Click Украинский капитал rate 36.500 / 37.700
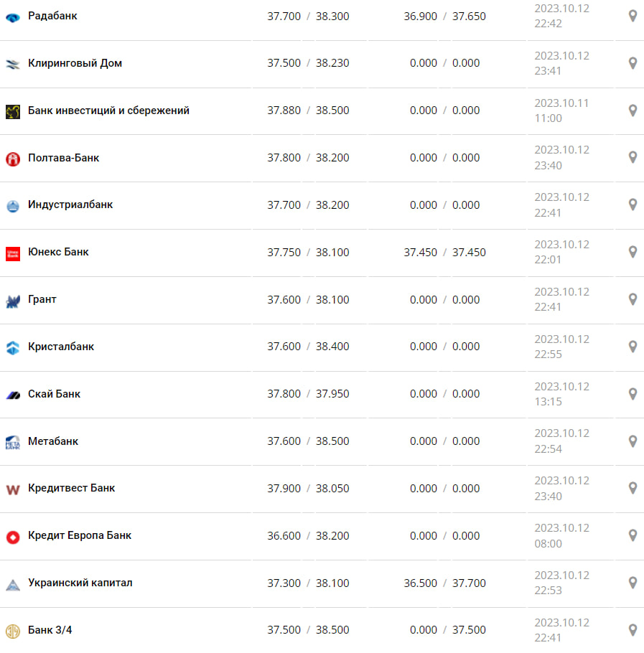This screenshot has height=653, width=644. (x=444, y=583)
